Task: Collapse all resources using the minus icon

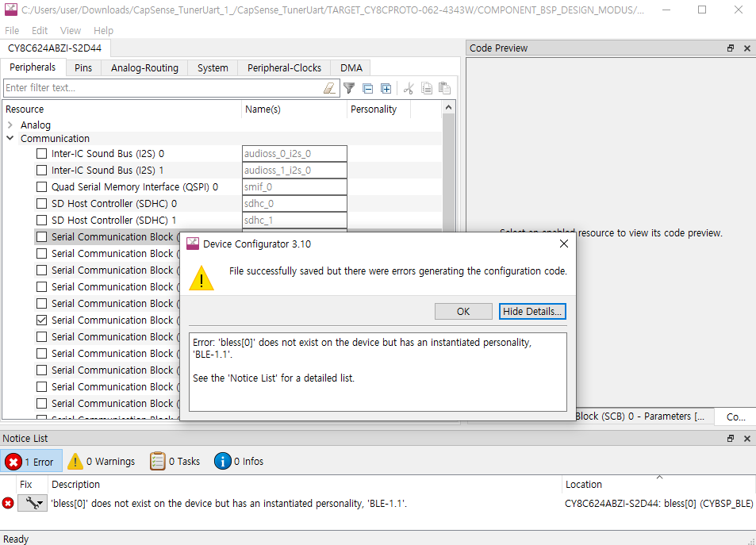Action: click(367, 88)
